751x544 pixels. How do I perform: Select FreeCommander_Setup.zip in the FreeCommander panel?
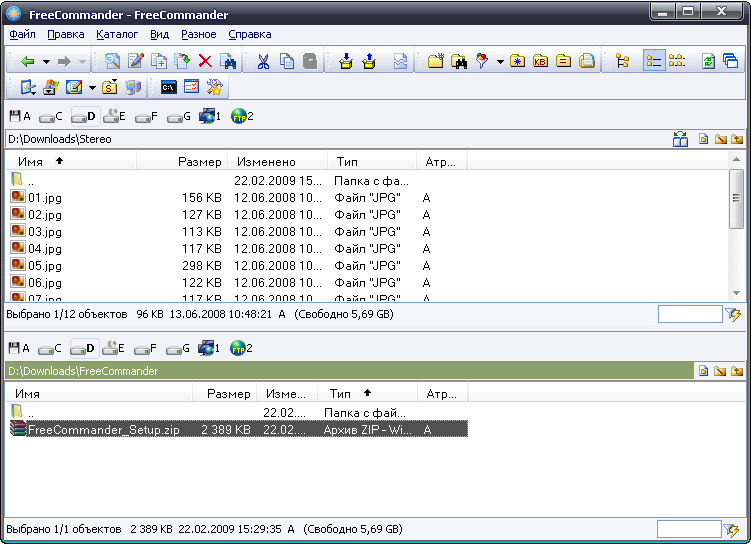(x=238, y=429)
